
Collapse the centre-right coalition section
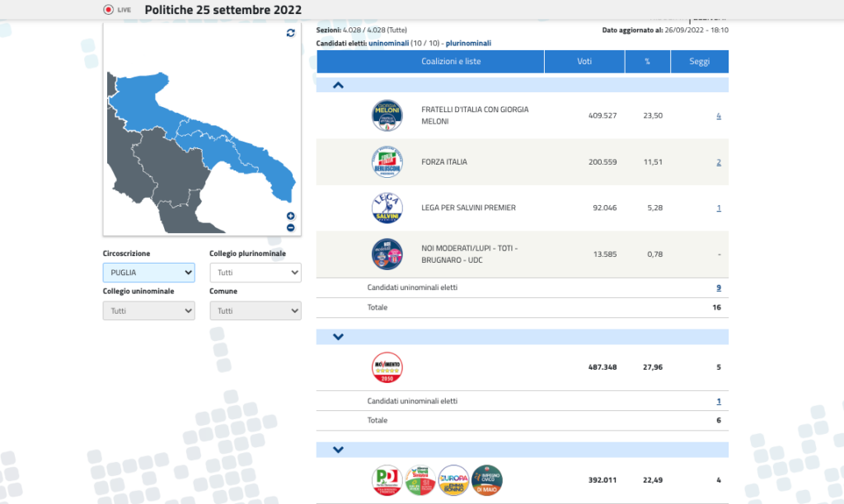pos(338,85)
